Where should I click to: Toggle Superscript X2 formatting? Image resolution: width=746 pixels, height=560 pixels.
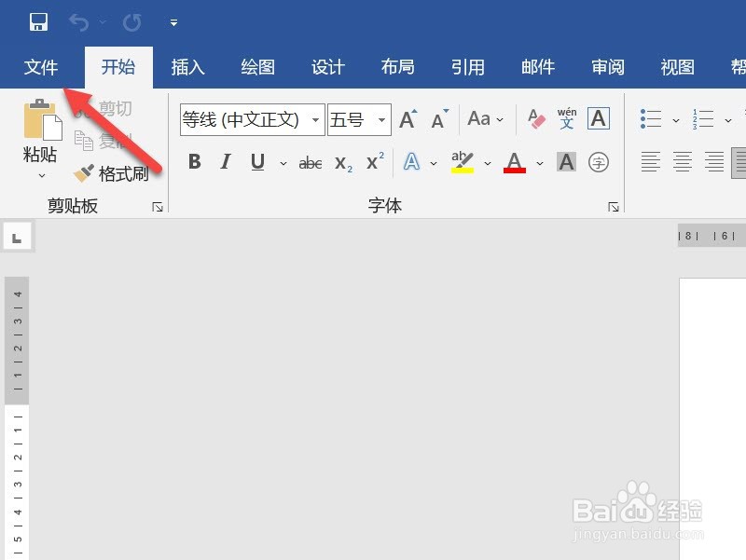(375, 161)
